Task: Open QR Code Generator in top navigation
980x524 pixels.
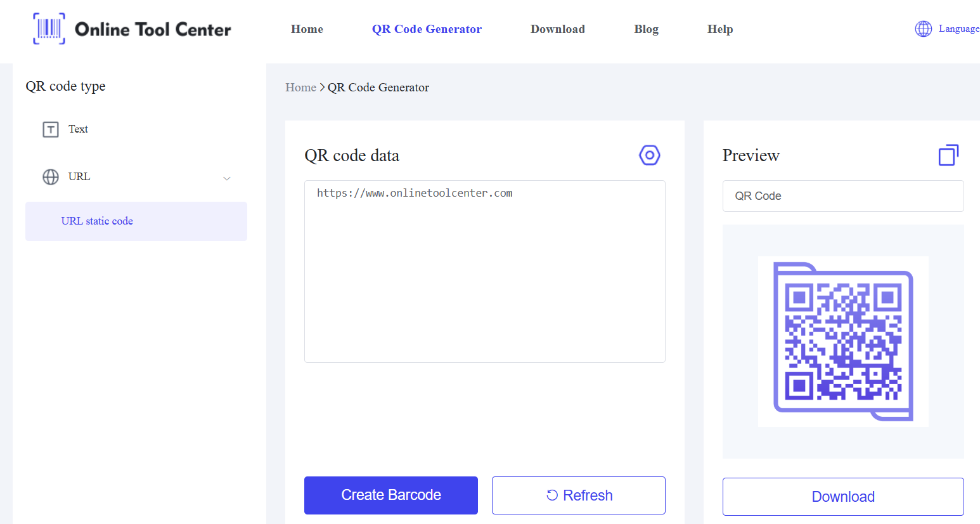Action: point(427,29)
